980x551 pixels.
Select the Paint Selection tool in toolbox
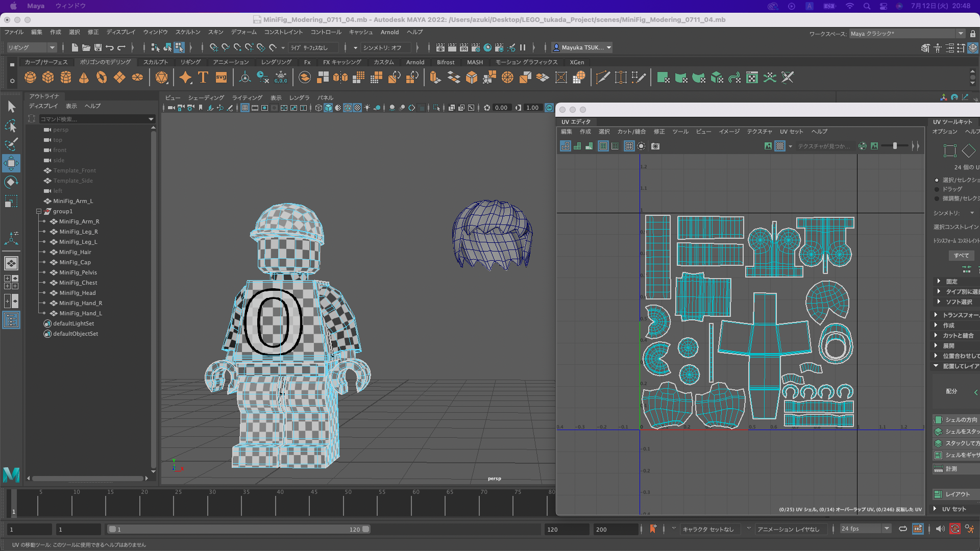11,144
